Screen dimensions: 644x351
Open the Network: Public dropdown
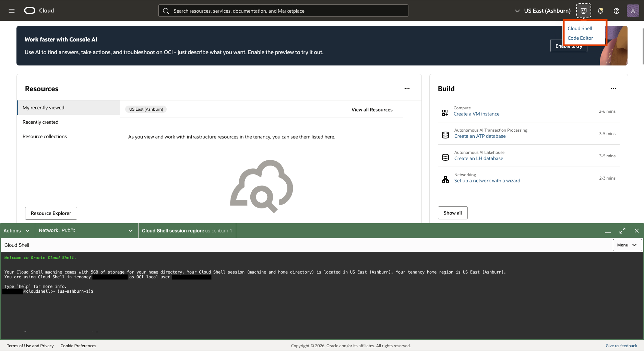point(86,231)
